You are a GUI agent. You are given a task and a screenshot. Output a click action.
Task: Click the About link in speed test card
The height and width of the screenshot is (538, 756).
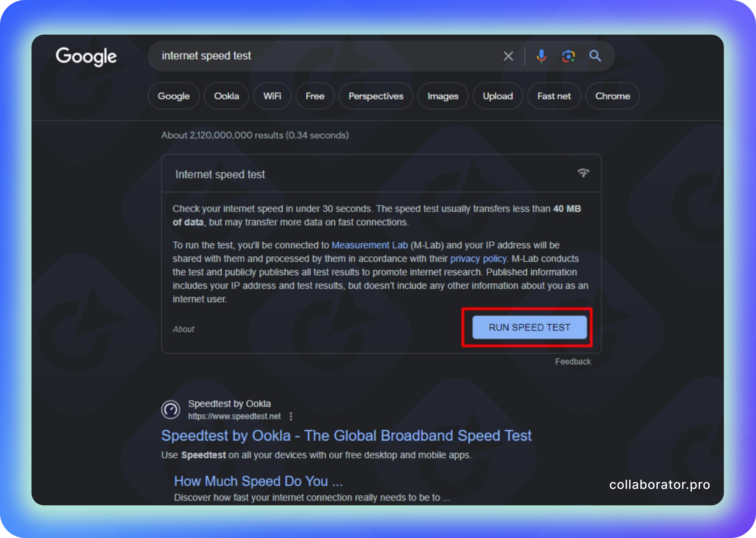(x=183, y=329)
